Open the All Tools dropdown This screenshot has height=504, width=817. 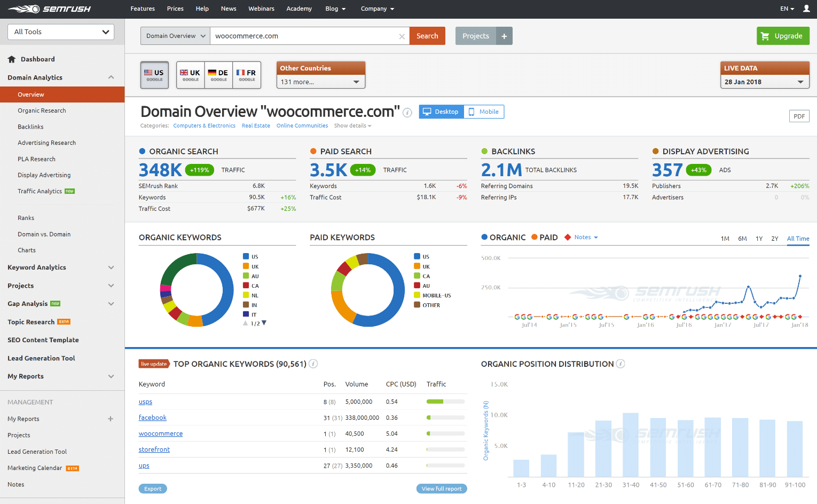tap(60, 32)
